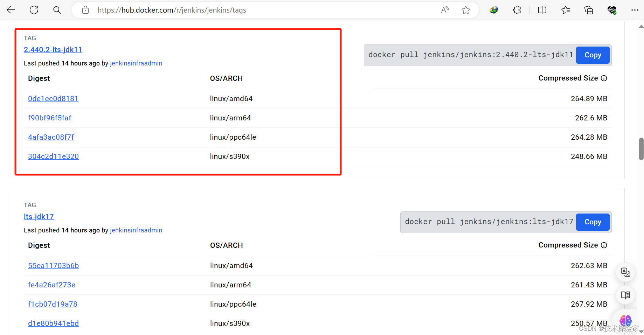Screen dimensions: 644x335
Task: Open digest 4afa3ac08f7f
Action: [51, 137]
